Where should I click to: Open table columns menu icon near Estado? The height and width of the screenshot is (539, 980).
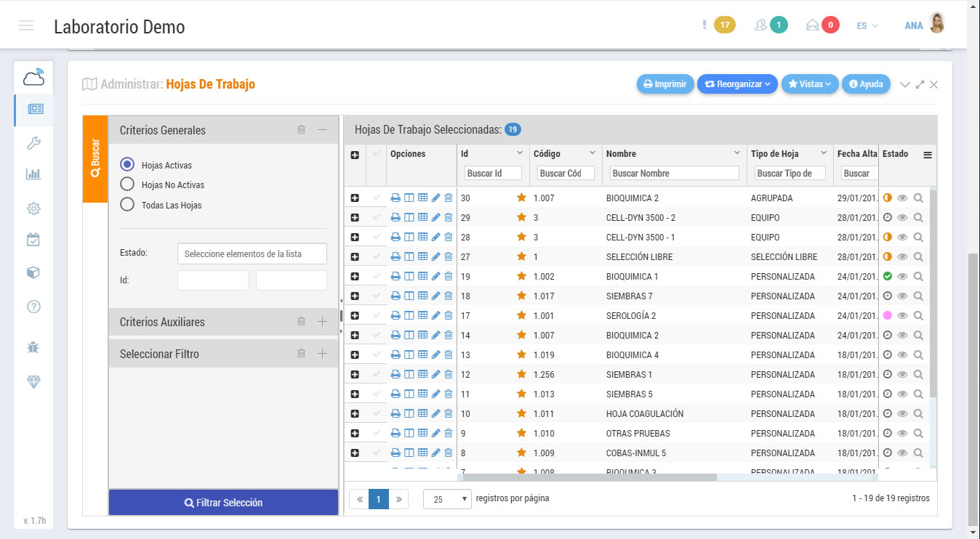(928, 155)
